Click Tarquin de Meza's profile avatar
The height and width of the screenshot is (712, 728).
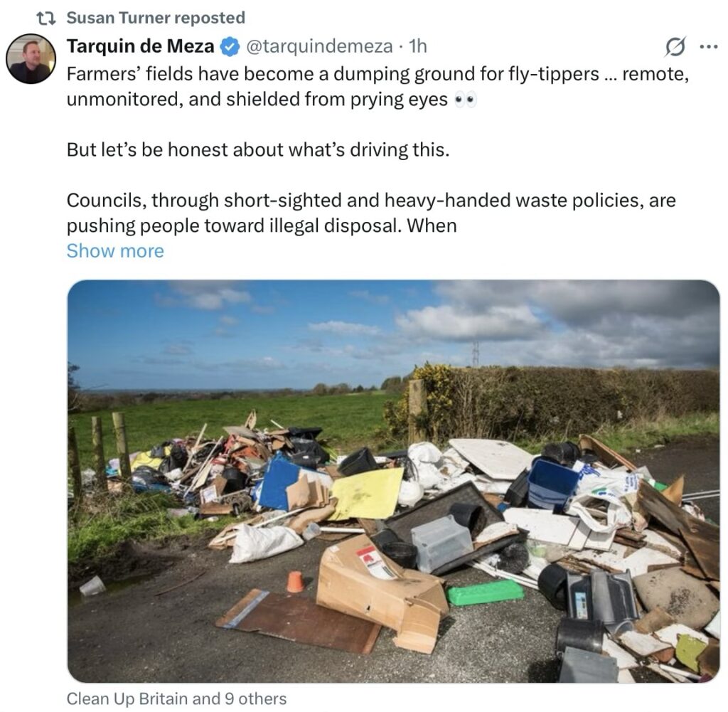tap(31, 58)
